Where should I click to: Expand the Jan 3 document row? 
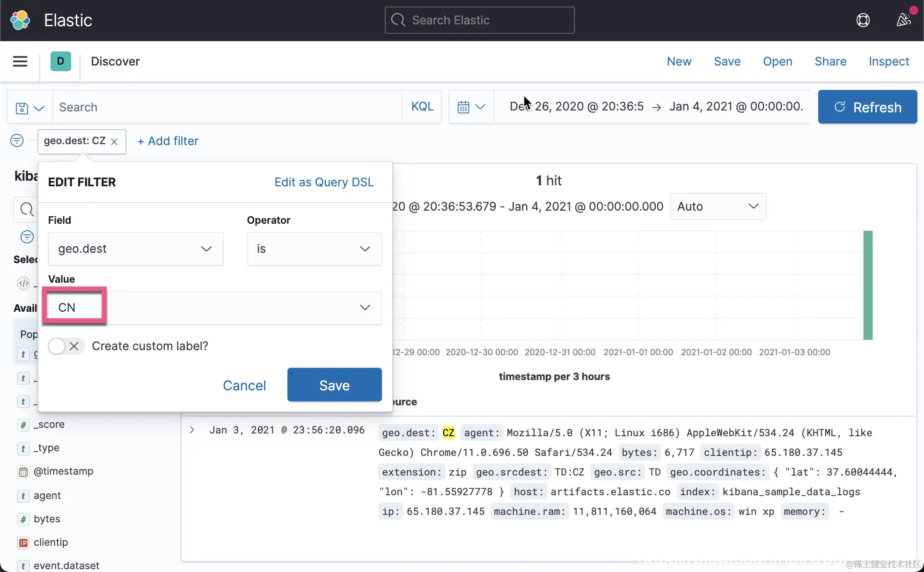pos(192,430)
